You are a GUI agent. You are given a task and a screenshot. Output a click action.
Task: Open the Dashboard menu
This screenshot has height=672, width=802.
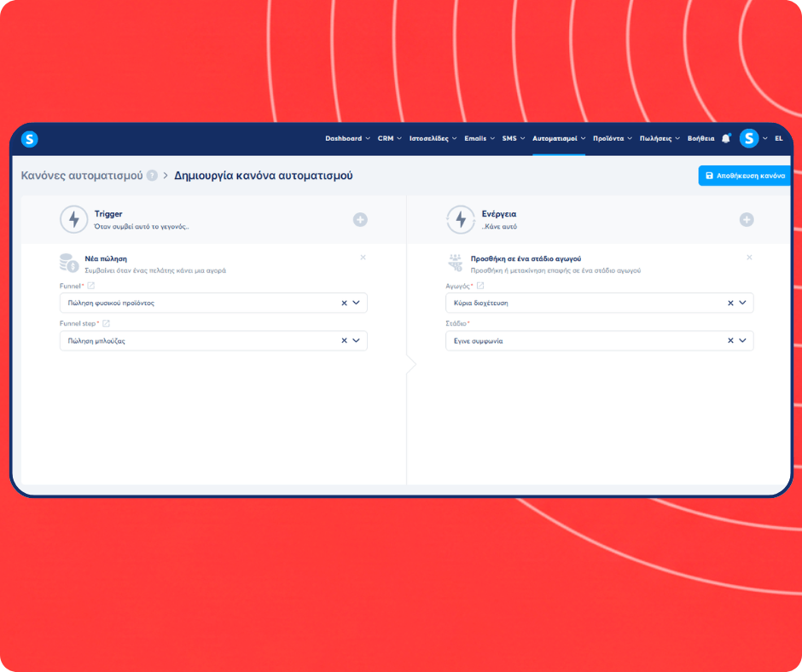[x=347, y=139]
